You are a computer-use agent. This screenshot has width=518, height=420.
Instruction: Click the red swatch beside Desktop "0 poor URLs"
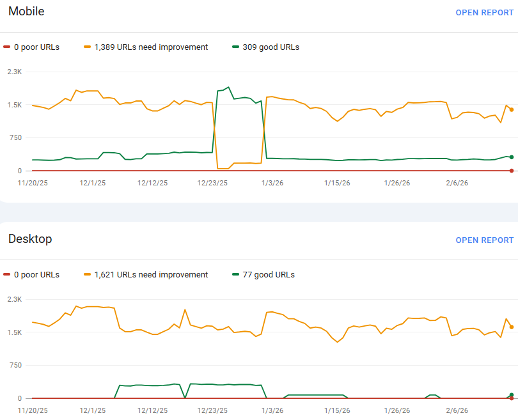click(7, 274)
